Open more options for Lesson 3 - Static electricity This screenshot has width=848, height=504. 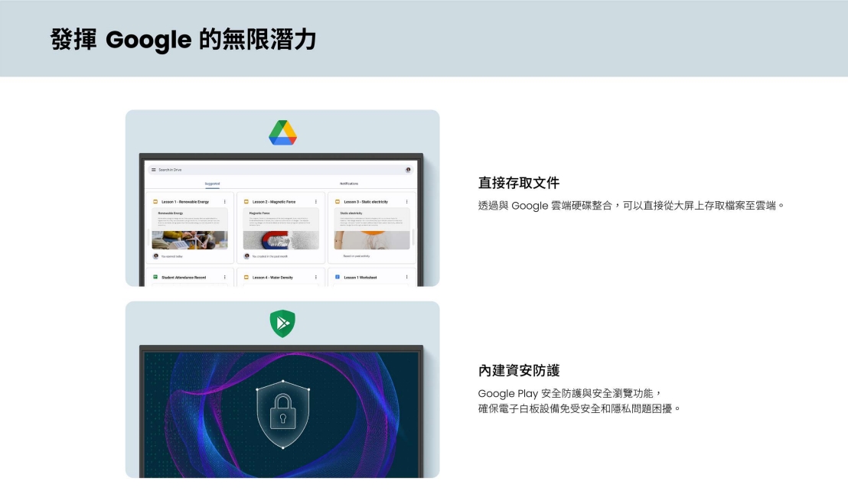406,201
